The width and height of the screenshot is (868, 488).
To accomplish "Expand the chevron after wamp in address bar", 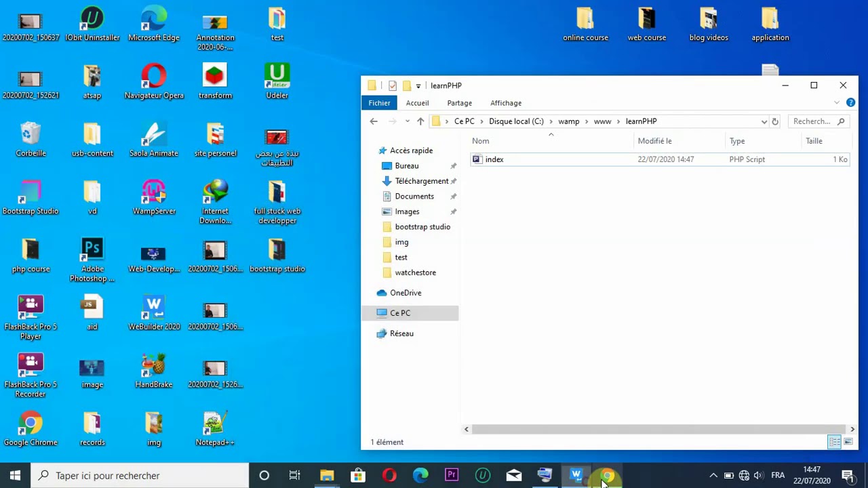I will coord(587,121).
